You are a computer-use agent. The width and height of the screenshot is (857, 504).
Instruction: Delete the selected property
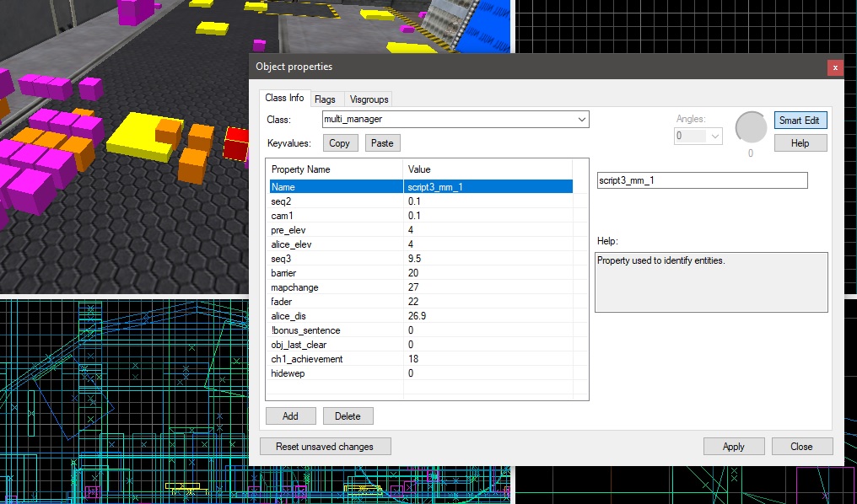348,416
